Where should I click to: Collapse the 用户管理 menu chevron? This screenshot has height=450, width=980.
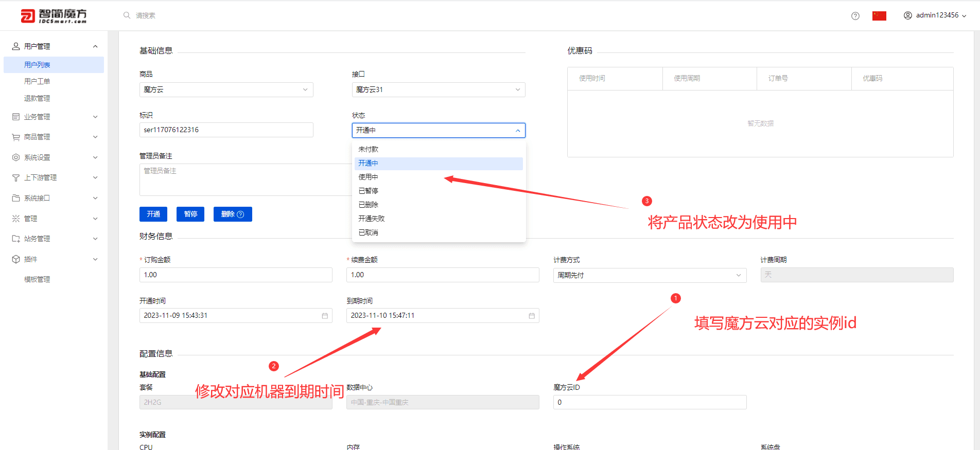pos(95,46)
